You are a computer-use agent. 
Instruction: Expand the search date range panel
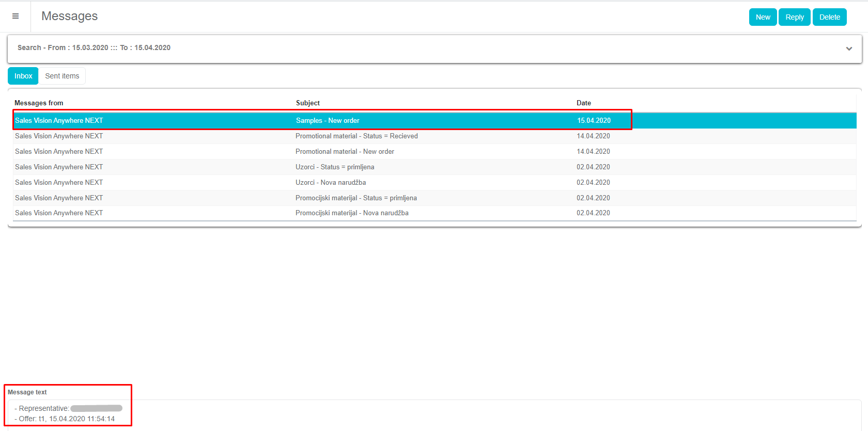point(848,49)
